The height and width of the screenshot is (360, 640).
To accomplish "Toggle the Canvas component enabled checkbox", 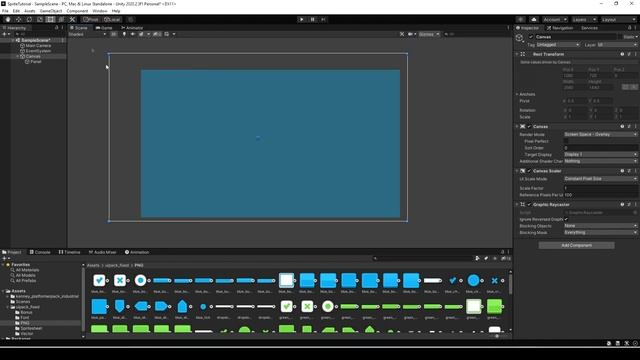I will tap(529, 127).
